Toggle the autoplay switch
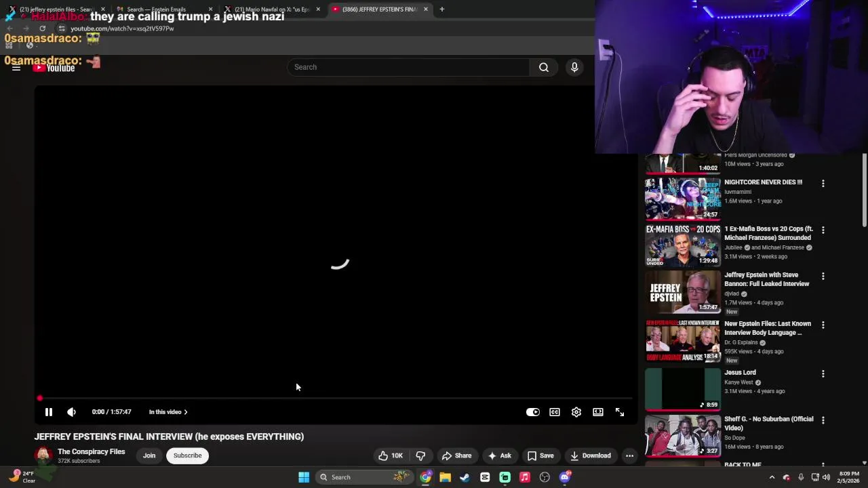 tap(533, 412)
